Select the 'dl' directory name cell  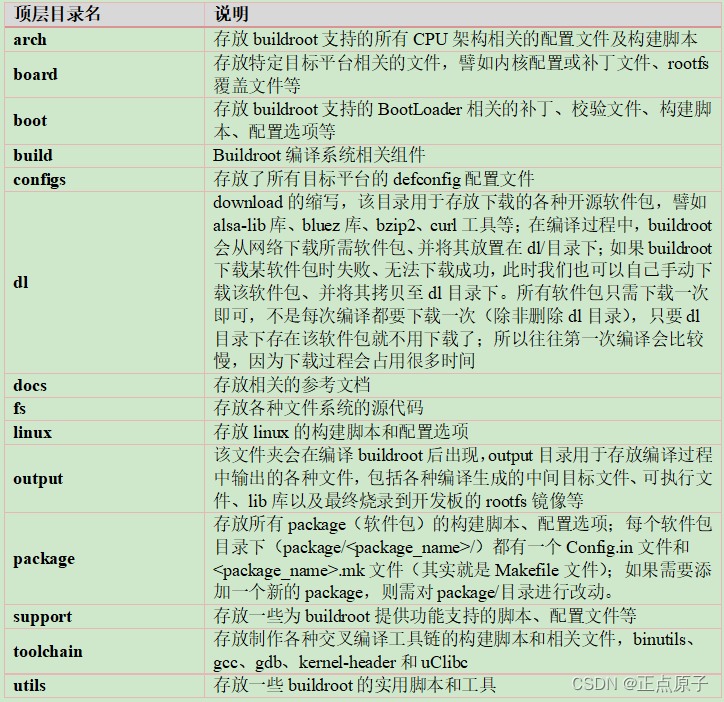(104, 282)
